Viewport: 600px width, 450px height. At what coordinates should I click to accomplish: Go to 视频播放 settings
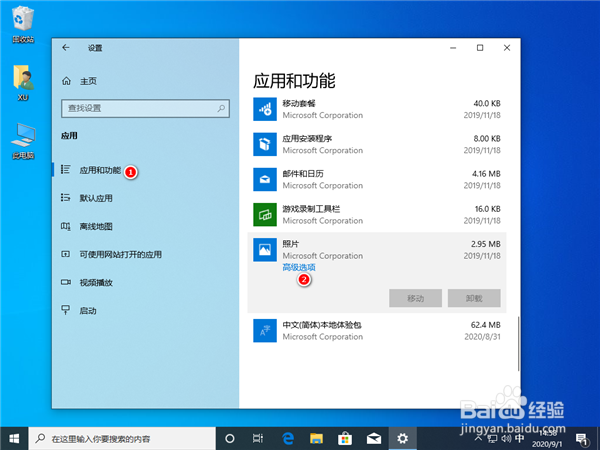96,283
